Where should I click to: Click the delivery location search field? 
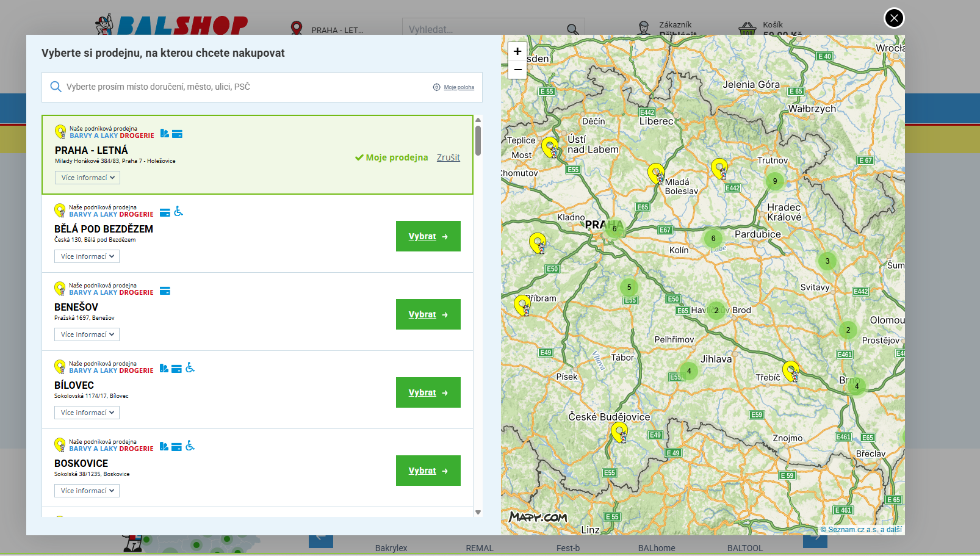(x=244, y=87)
